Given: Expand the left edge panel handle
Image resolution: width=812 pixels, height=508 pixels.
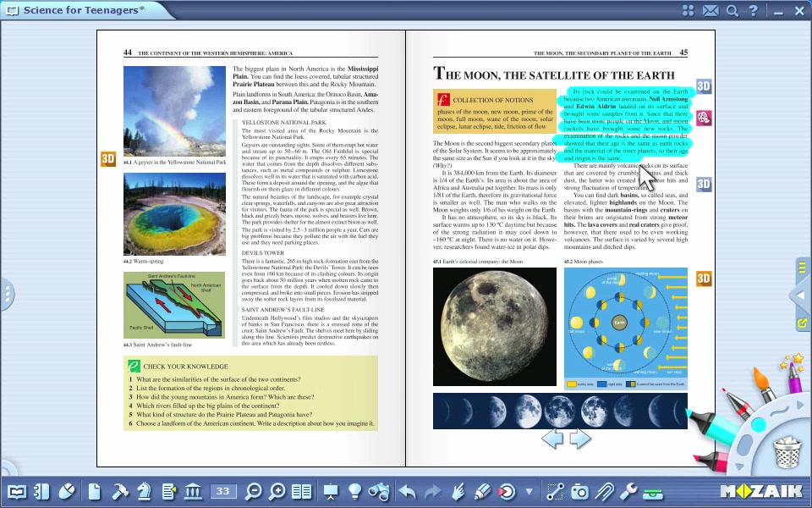Looking at the screenshot, I should (x=7, y=295).
